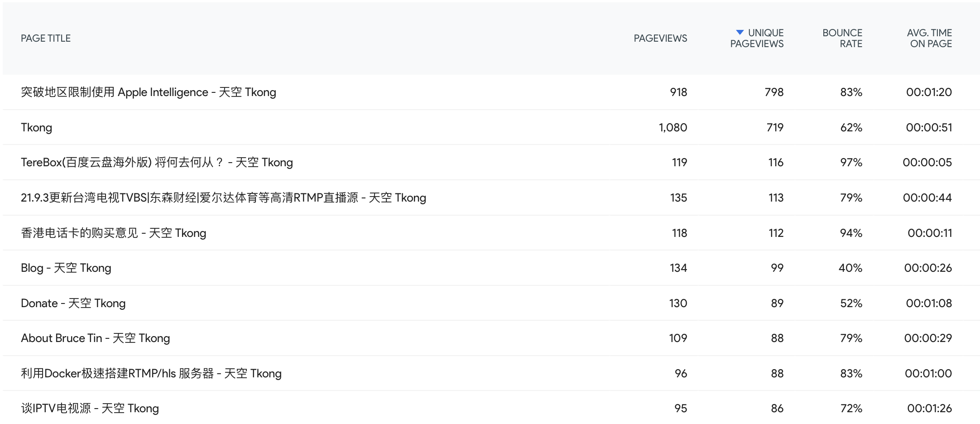Viewport: 980px width, 424px height.
Task: Sort table by Page Title column
Action: 46,39
